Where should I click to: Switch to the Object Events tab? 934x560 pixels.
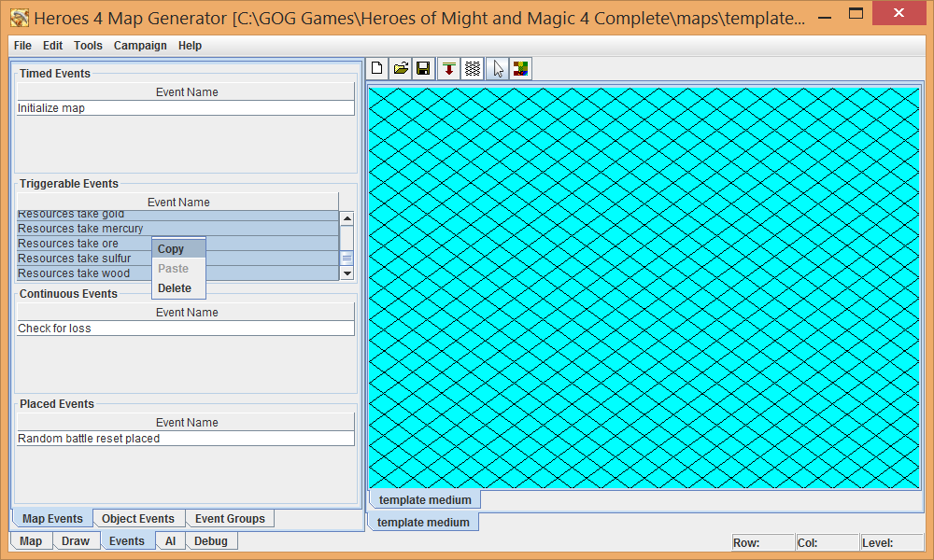point(138,518)
